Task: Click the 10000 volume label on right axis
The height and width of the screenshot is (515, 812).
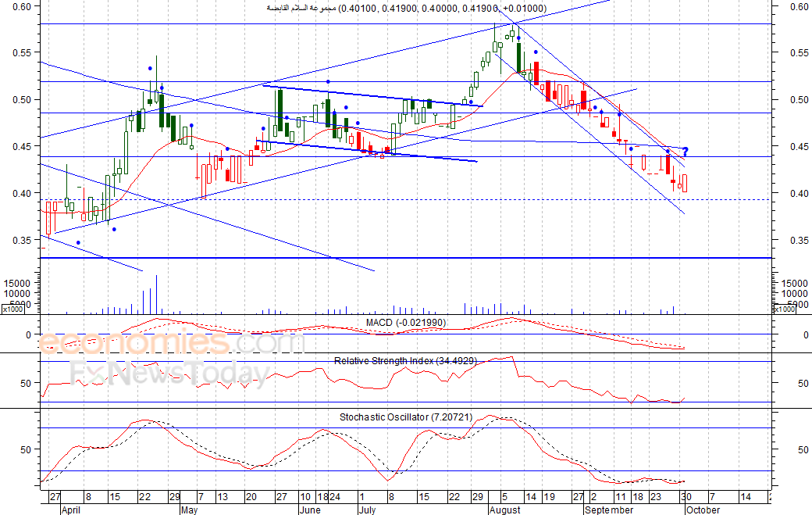Action: 794,293
